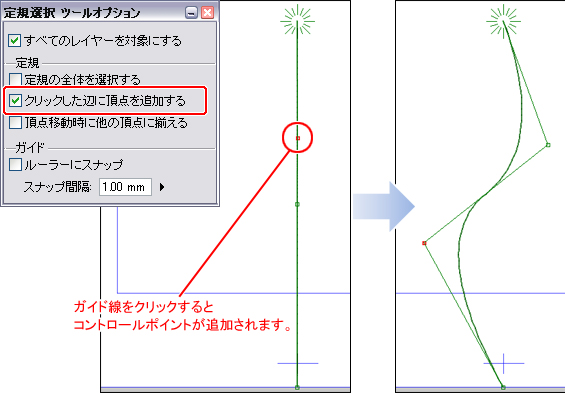Select the red control point inside the circle
Screen dimensions: 565x393
[298, 138]
